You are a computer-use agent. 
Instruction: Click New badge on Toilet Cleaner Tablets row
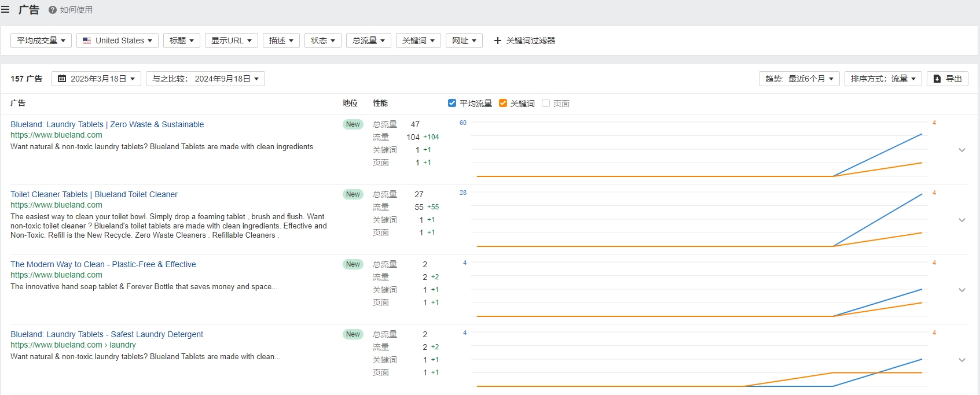(x=353, y=194)
